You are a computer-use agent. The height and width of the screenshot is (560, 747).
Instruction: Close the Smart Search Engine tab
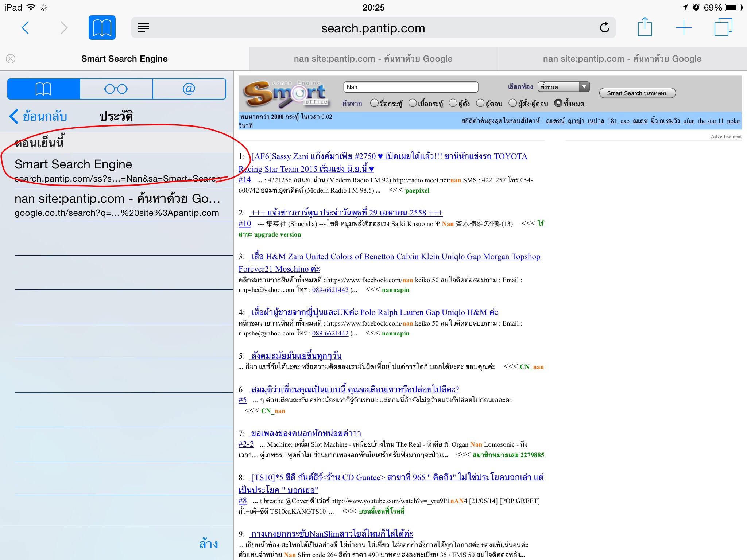click(11, 59)
